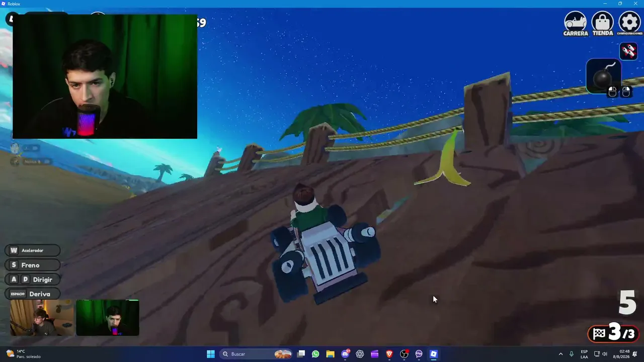The image size is (644, 362).
Task: Open the Carrera race menu
Action: [576, 24]
